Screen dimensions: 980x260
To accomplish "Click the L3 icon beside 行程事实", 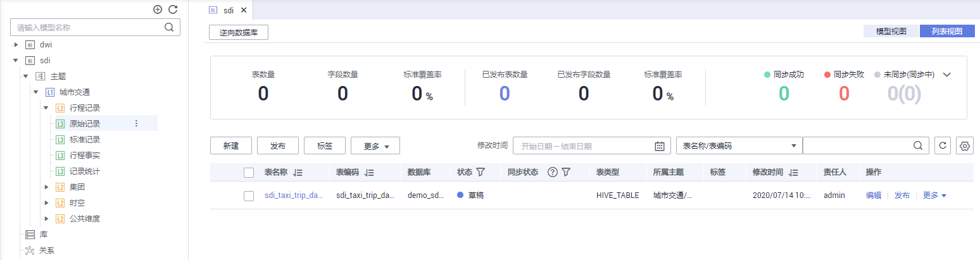I will click(x=60, y=156).
